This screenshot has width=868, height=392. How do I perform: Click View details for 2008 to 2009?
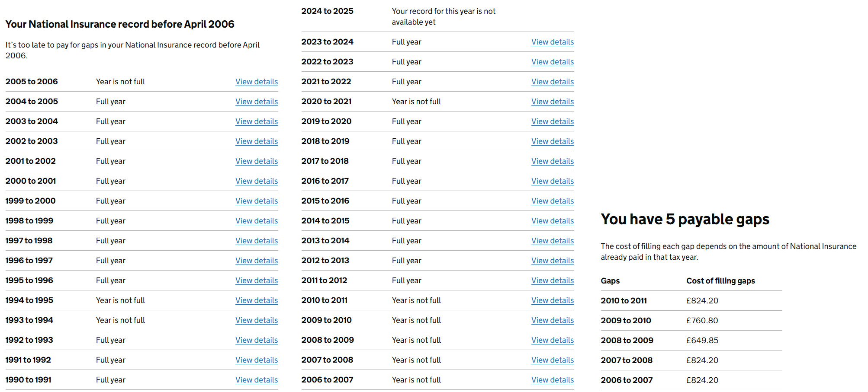coord(552,340)
